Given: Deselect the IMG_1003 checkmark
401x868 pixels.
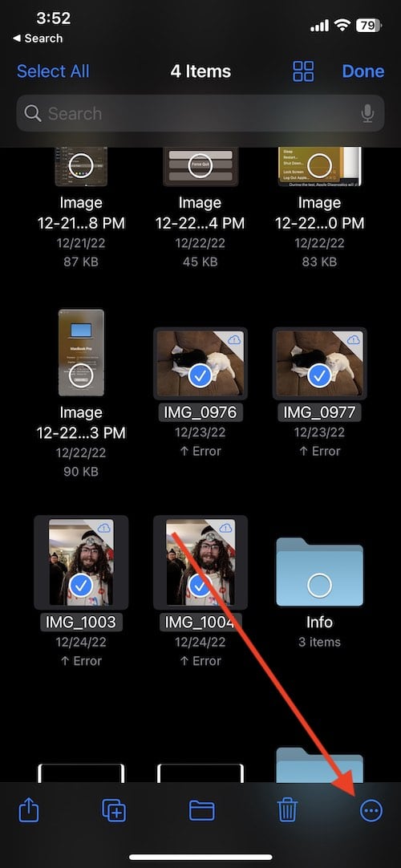Looking at the screenshot, I should (81, 585).
